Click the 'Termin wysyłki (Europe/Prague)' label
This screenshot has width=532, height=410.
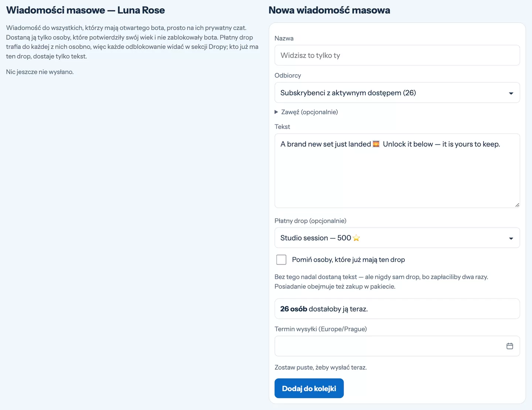(321, 329)
